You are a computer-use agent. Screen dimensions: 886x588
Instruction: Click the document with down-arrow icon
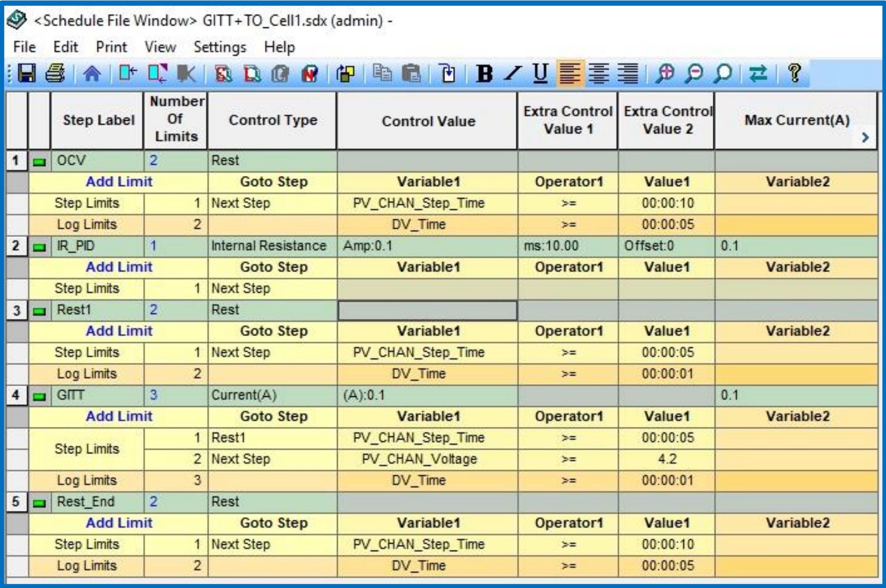point(447,73)
